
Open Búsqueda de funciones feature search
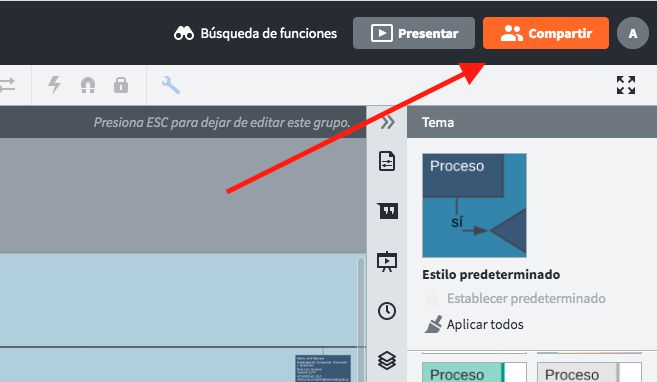point(255,33)
